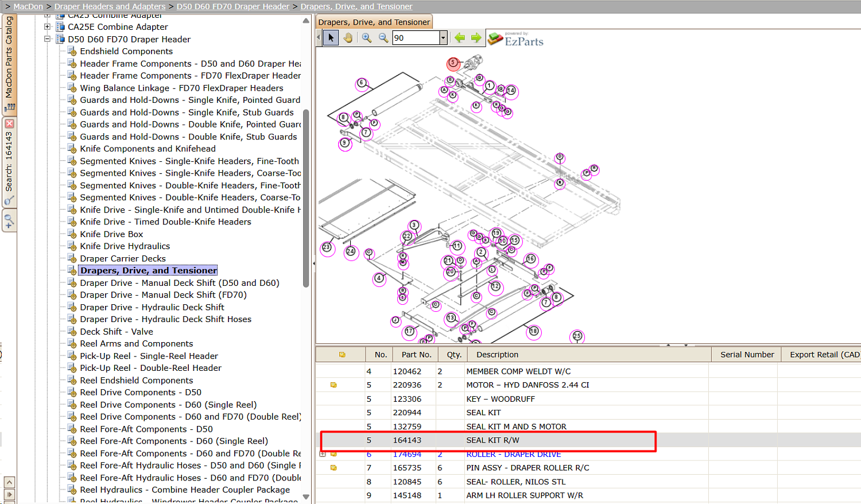Sort by the Serial Number column header

pos(747,355)
